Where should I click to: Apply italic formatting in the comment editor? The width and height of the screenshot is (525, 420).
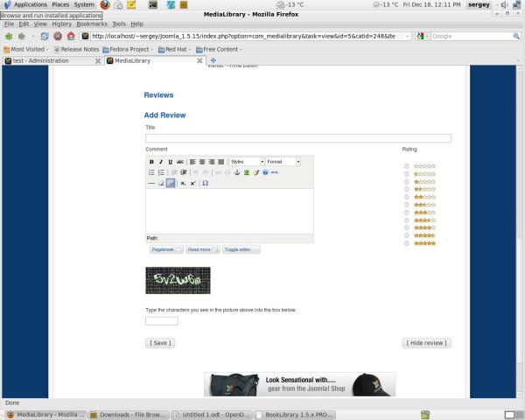(161, 162)
